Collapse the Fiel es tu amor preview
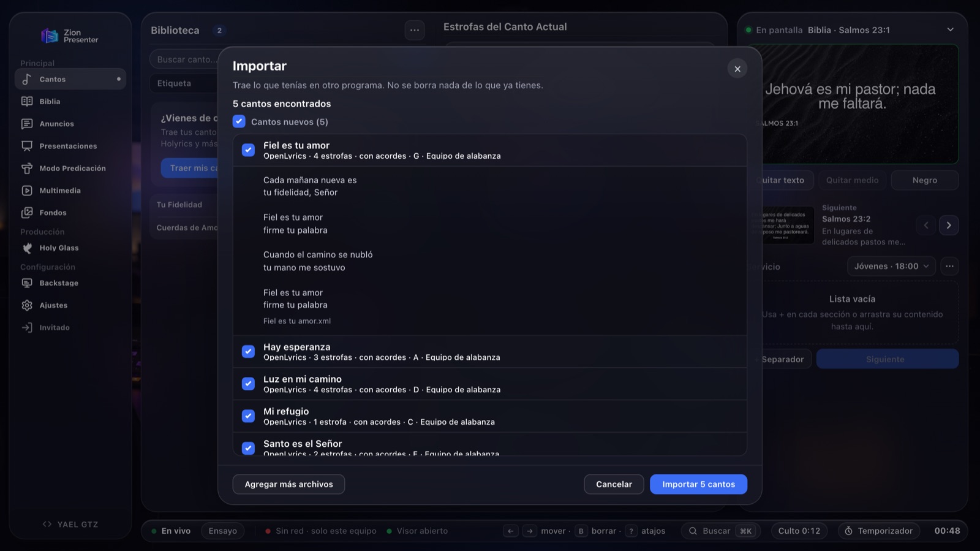The image size is (980, 551). (x=490, y=150)
